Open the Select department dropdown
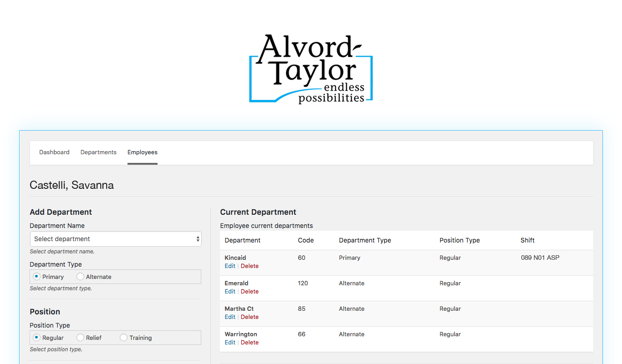622x364 pixels. (115, 239)
